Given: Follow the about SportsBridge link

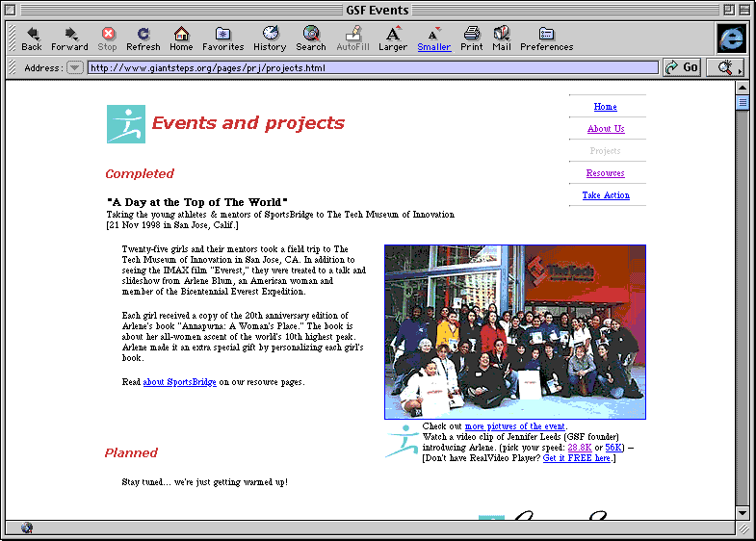Looking at the screenshot, I should [x=179, y=382].
